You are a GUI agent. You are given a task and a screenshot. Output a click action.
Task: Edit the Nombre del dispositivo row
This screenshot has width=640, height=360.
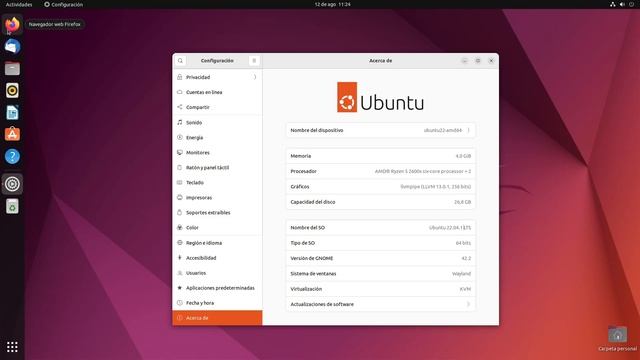tap(380, 131)
